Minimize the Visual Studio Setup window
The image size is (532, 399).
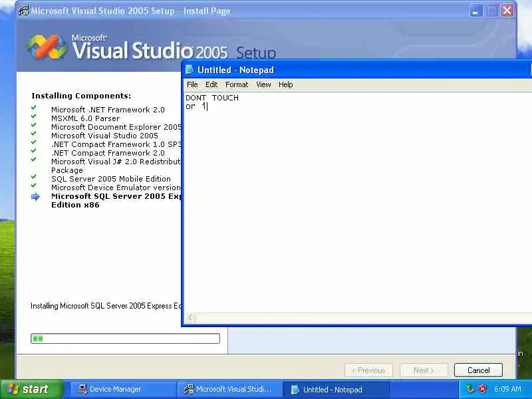(476, 11)
